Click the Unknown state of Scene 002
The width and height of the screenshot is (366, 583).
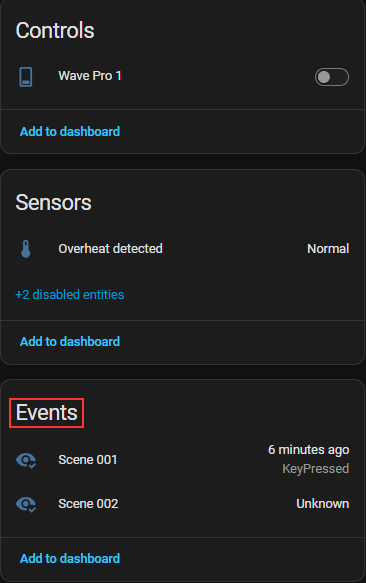[x=322, y=504]
